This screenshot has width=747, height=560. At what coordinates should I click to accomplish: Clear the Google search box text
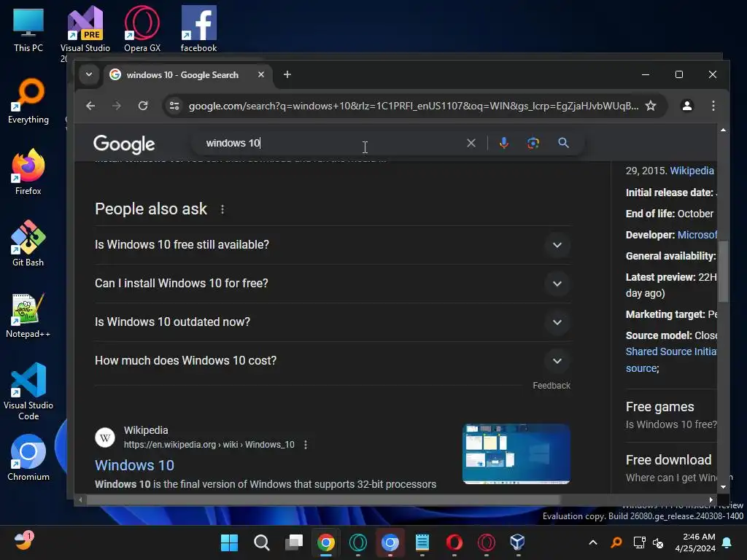pyautogui.click(x=471, y=143)
